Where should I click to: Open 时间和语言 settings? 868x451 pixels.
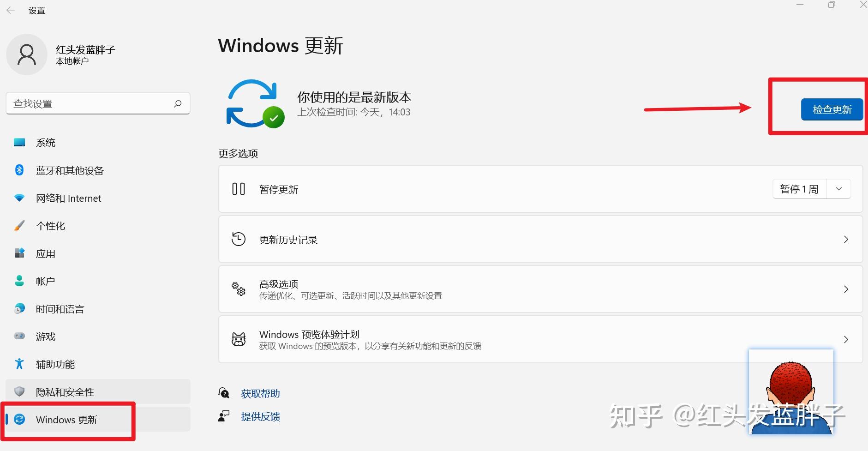pos(98,309)
